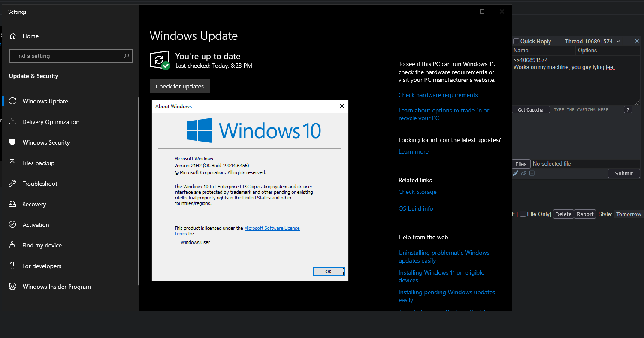Click the update status icon with green checkmark
This screenshot has height=338, width=644.
click(160, 60)
